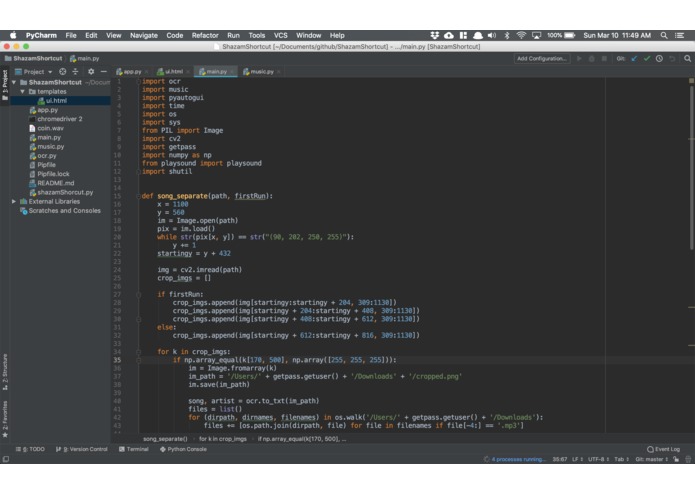Open macOS Spotlight search in menu bar

click(x=664, y=35)
